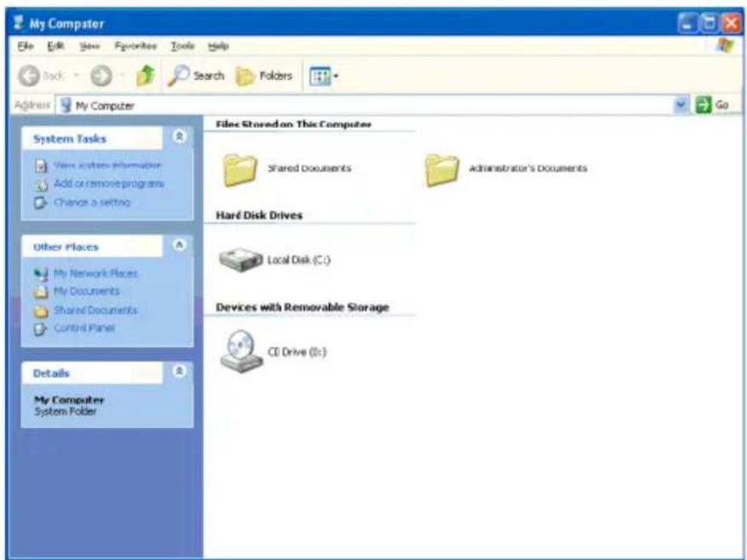Select the Shared Documents folder icon
The width and height of the screenshot is (747, 560).
click(240, 170)
